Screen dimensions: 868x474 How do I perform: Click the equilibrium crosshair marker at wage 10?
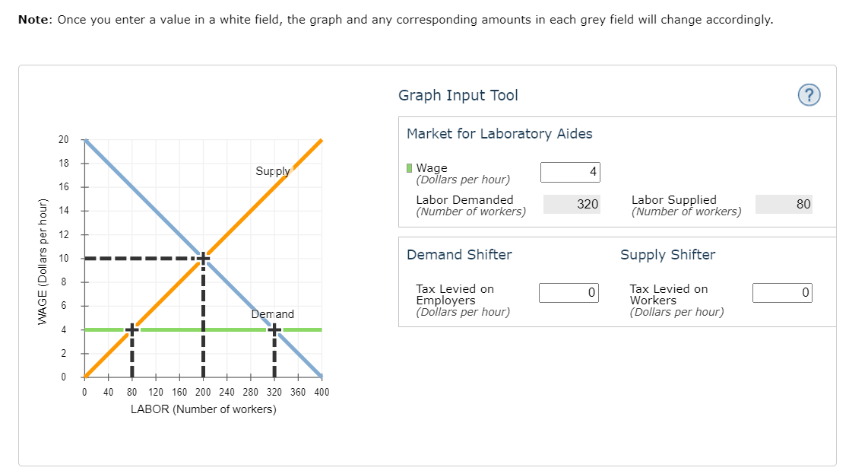(203, 259)
